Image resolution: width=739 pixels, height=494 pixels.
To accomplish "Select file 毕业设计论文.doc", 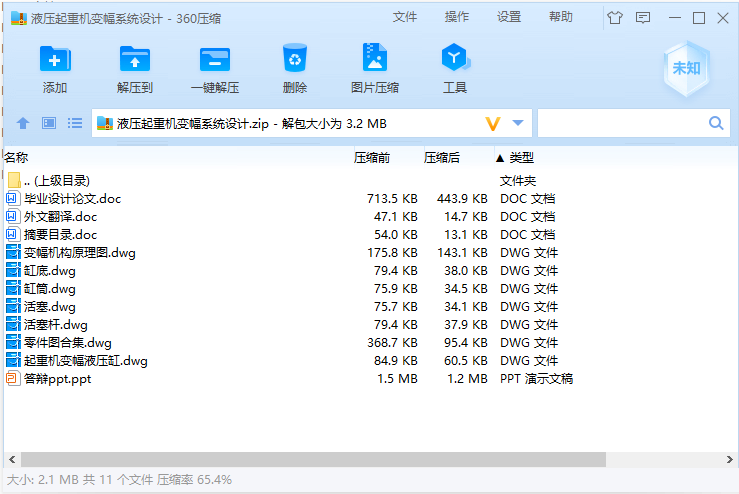I will point(370,198).
